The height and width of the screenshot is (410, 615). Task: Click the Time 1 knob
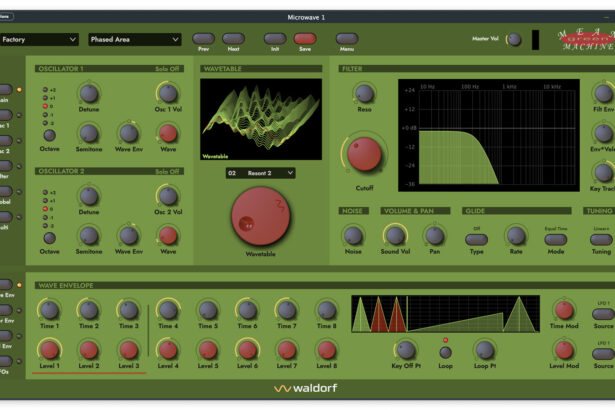49,310
